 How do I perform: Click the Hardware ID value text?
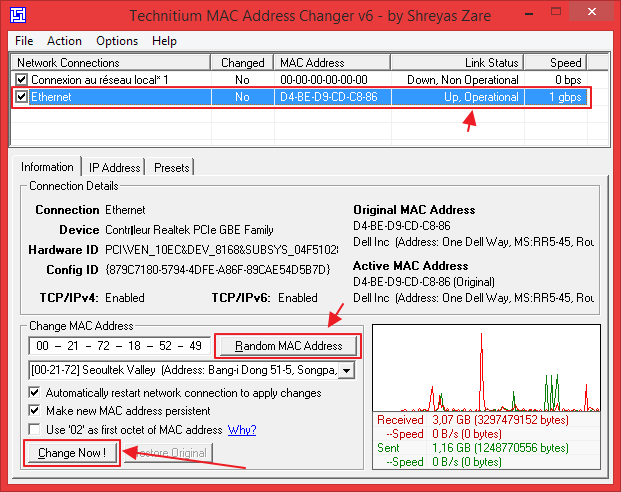point(221,250)
